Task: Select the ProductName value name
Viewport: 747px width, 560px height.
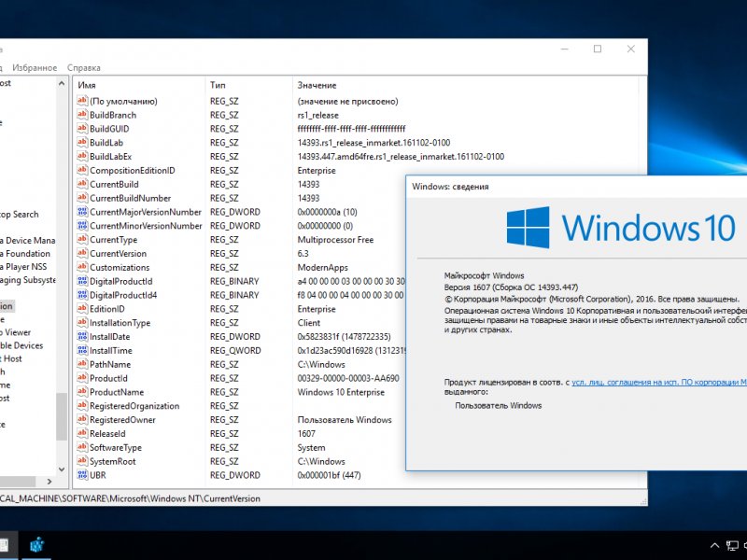Action: point(117,392)
